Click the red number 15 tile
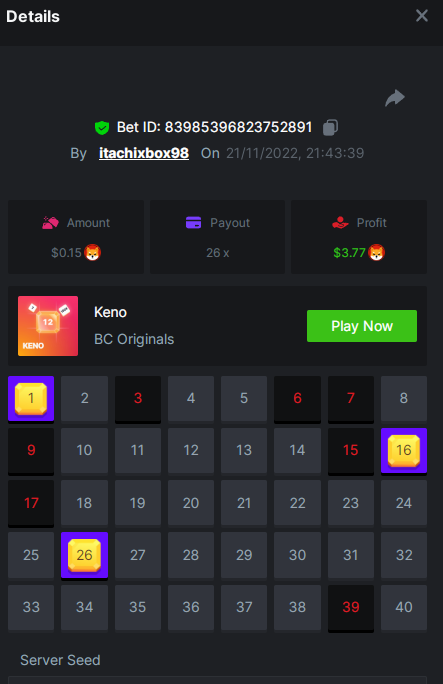Image resolution: width=443 pixels, height=684 pixels. click(x=351, y=451)
